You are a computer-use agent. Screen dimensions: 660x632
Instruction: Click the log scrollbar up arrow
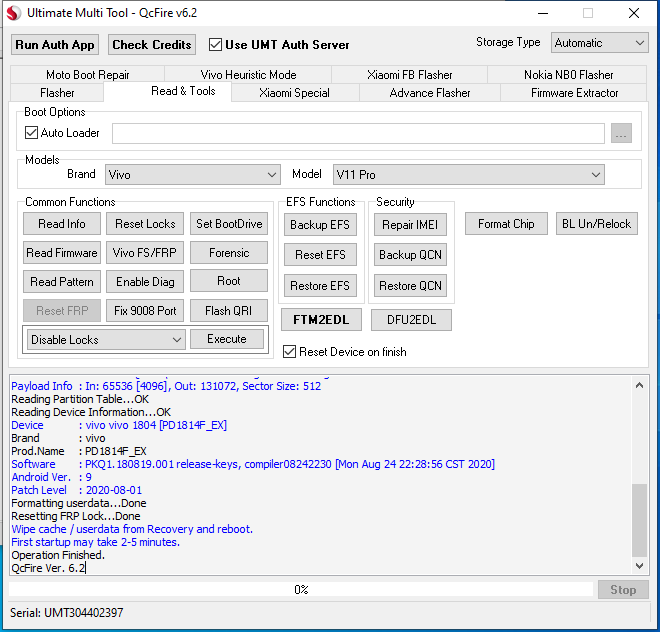tap(639, 385)
